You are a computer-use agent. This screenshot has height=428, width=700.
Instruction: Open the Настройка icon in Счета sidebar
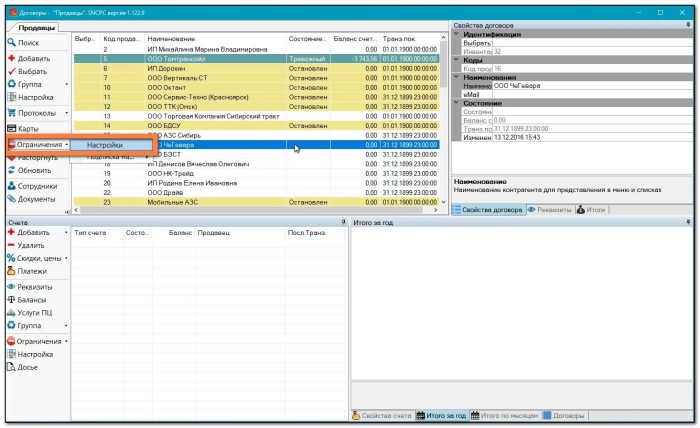click(x=11, y=354)
